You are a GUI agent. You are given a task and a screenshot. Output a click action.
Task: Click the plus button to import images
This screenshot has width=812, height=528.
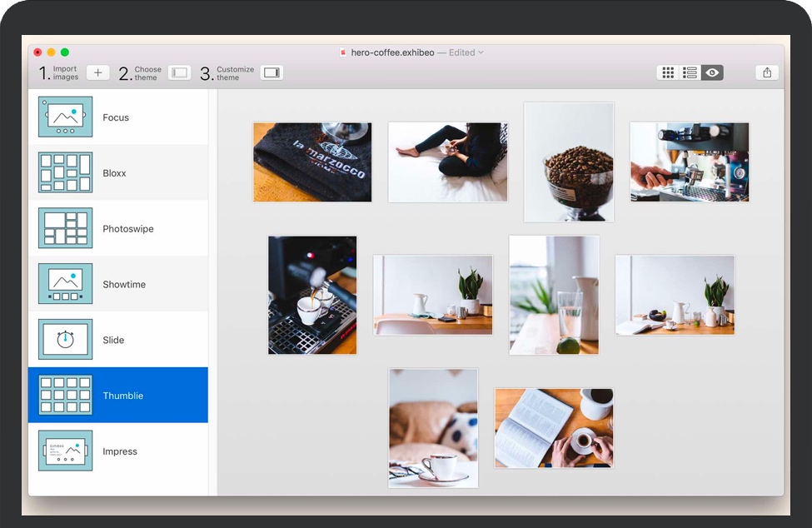pos(97,73)
